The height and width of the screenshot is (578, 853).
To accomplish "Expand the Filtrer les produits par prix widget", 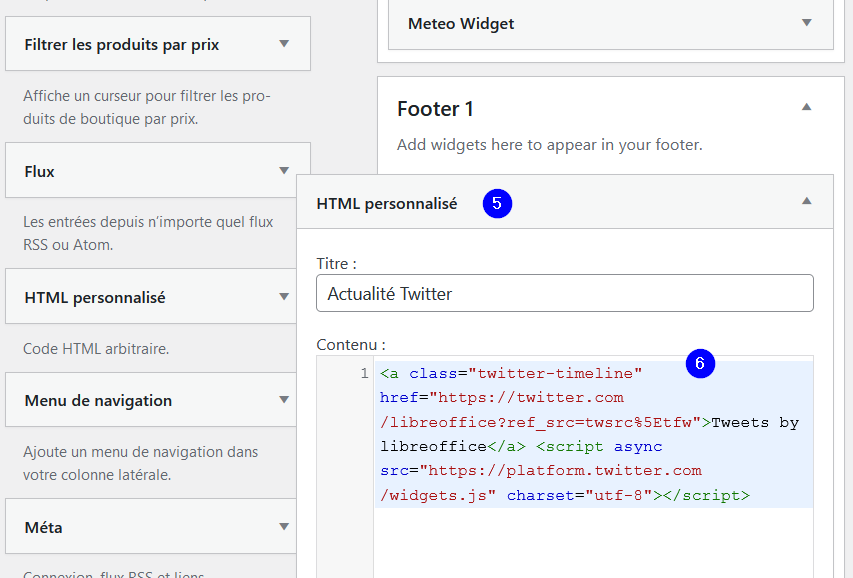I will (284, 44).
